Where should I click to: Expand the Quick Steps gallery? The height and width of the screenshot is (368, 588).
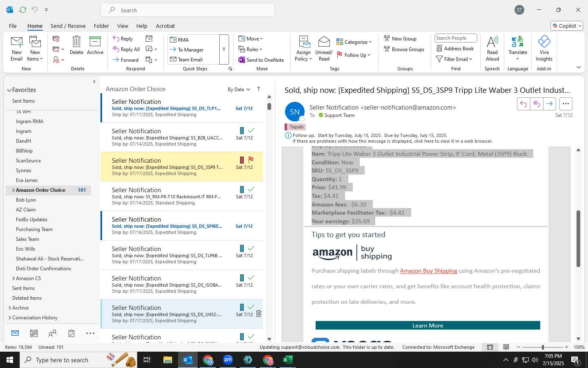(224, 49)
